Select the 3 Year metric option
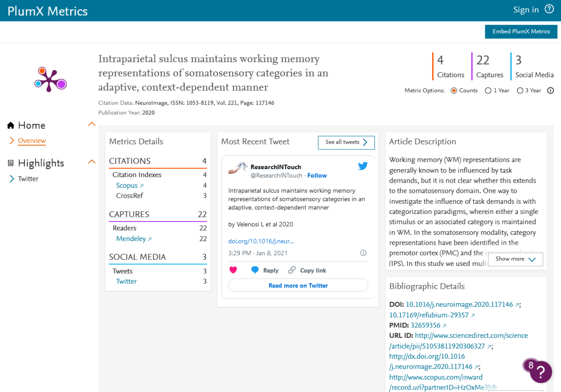This screenshot has width=561, height=392. (x=520, y=91)
